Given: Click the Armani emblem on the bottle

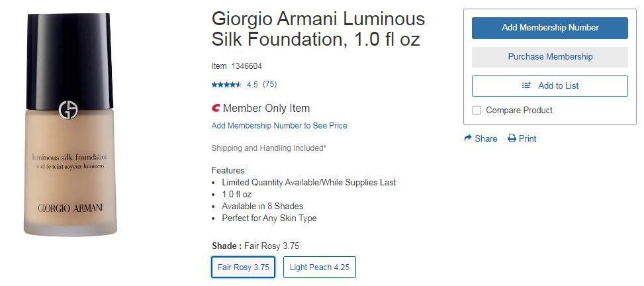Looking at the screenshot, I should tap(68, 110).
